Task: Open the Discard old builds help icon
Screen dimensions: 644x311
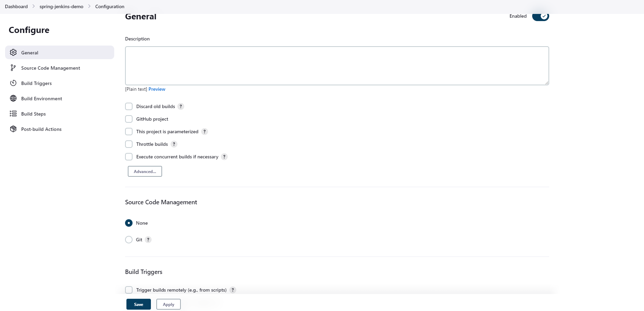Action: [x=181, y=106]
